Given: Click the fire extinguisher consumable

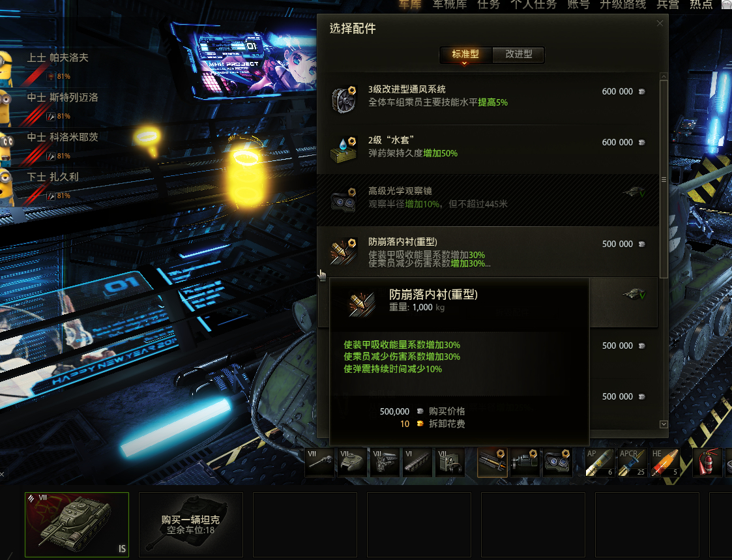Looking at the screenshot, I should coord(707,462).
